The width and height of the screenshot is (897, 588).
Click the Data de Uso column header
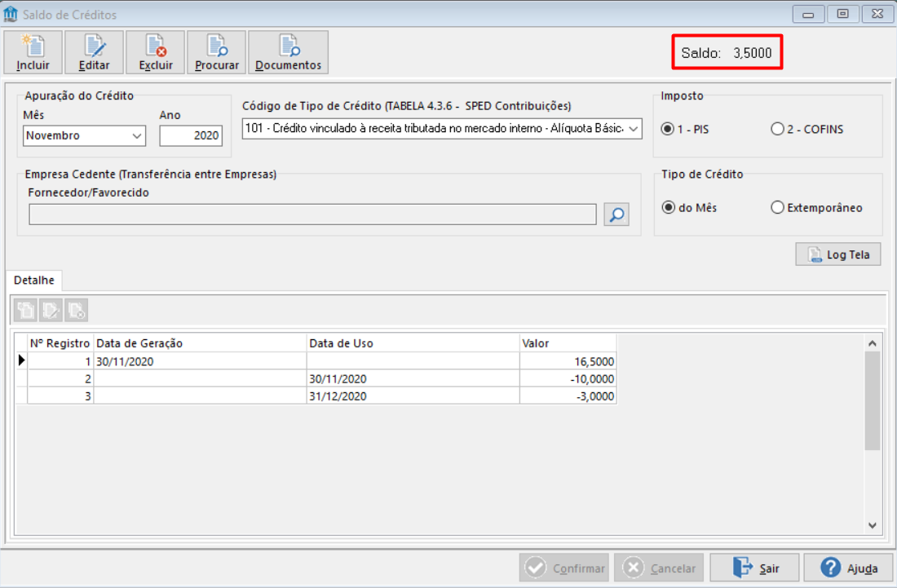pyautogui.click(x=413, y=343)
